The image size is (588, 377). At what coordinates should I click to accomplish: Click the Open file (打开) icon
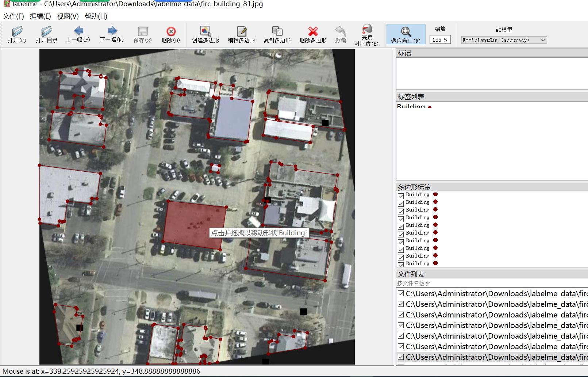point(17,34)
